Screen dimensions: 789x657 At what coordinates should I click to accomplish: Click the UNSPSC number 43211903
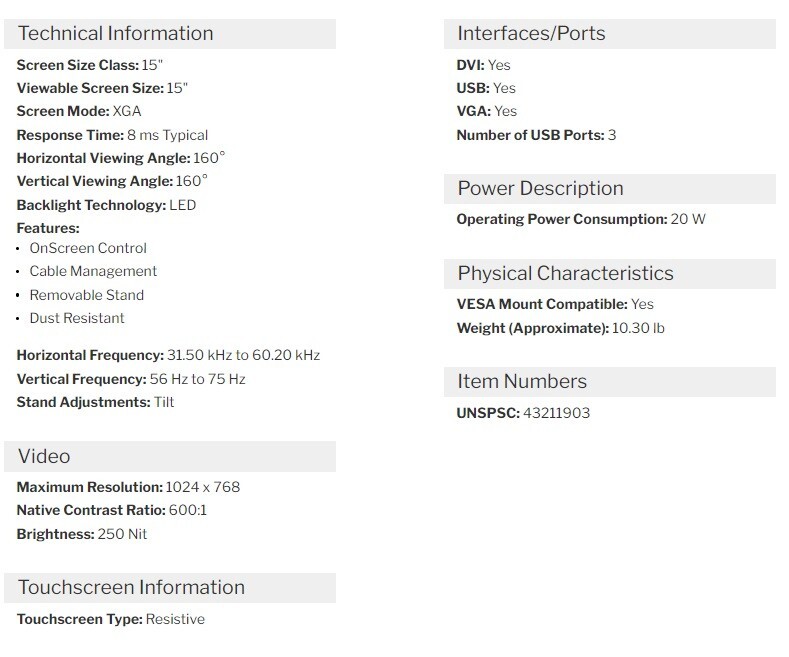click(x=557, y=413)
